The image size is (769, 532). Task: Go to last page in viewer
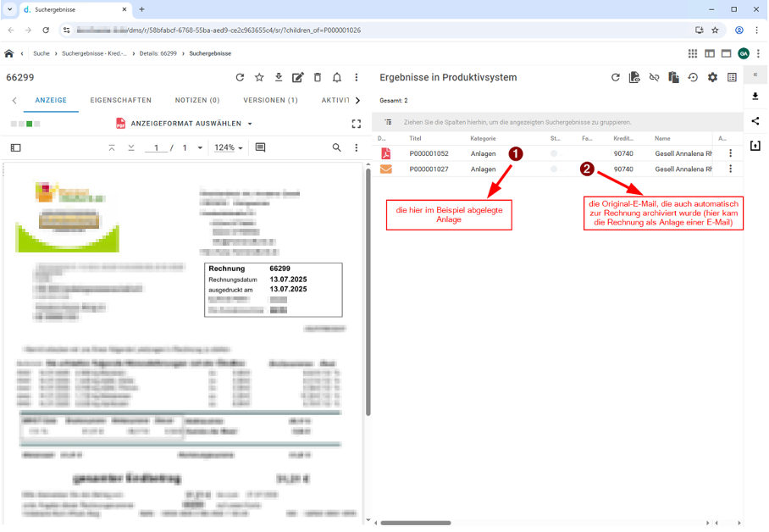click(x=131, y=147)
